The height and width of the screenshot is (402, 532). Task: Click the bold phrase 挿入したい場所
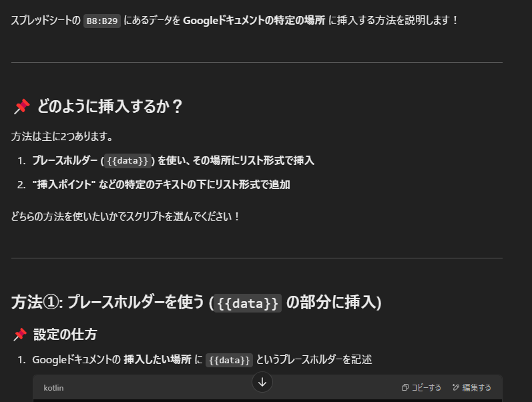(x=158, y=359)
